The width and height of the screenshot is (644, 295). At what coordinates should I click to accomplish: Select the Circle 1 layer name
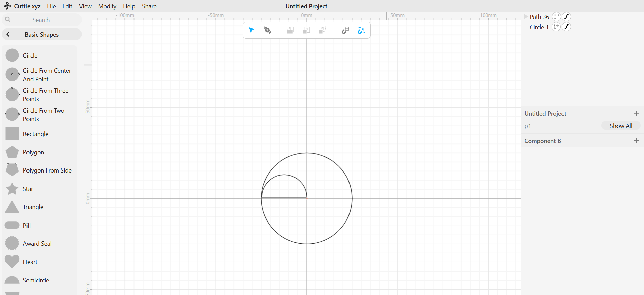[x=539, y=27]
